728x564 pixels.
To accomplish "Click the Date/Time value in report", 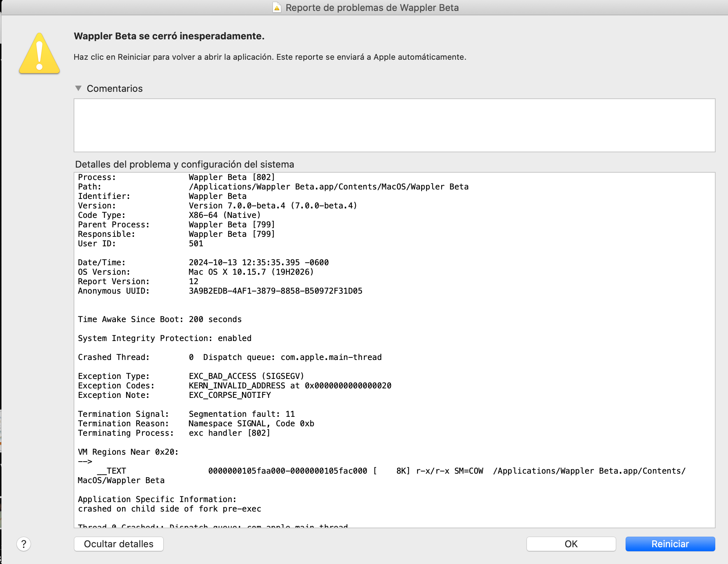I will (258, 262).
